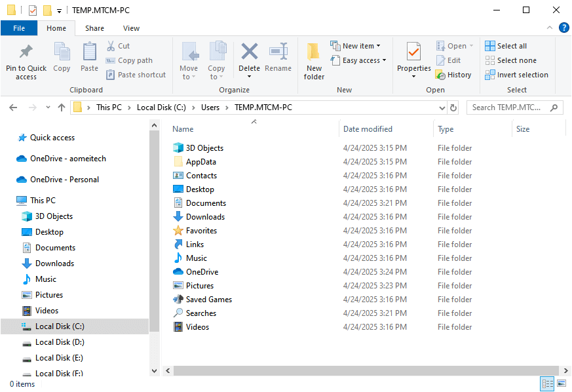The image size is (572, 392).
Task: Expand path chevron after Users
Action: (227, 108)
